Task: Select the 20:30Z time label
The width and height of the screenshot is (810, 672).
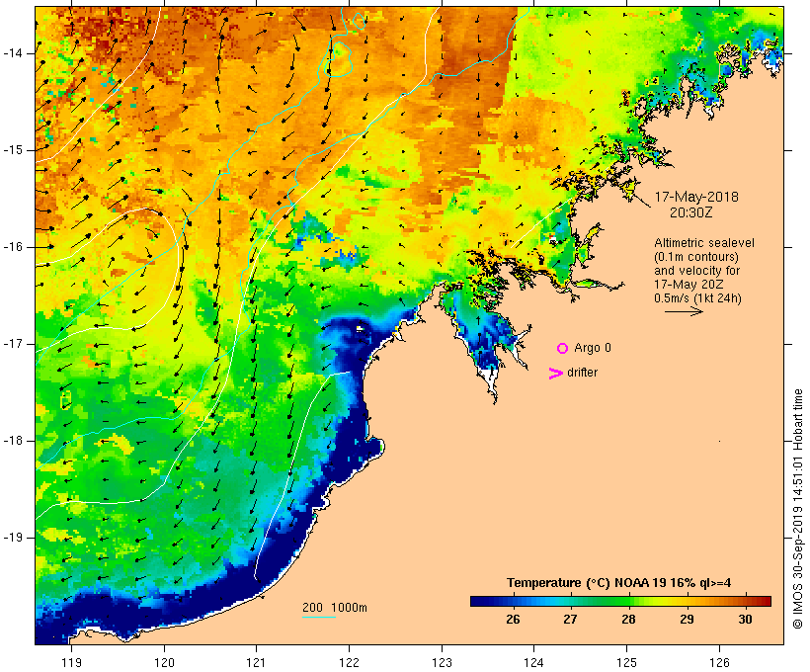Action: pos(691,212)
